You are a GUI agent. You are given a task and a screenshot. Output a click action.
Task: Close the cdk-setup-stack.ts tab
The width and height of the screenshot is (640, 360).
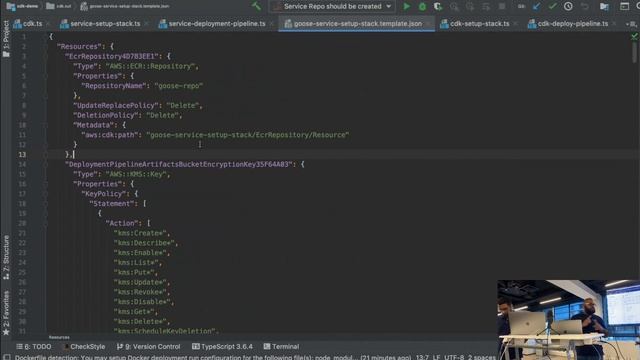point(516,24)
